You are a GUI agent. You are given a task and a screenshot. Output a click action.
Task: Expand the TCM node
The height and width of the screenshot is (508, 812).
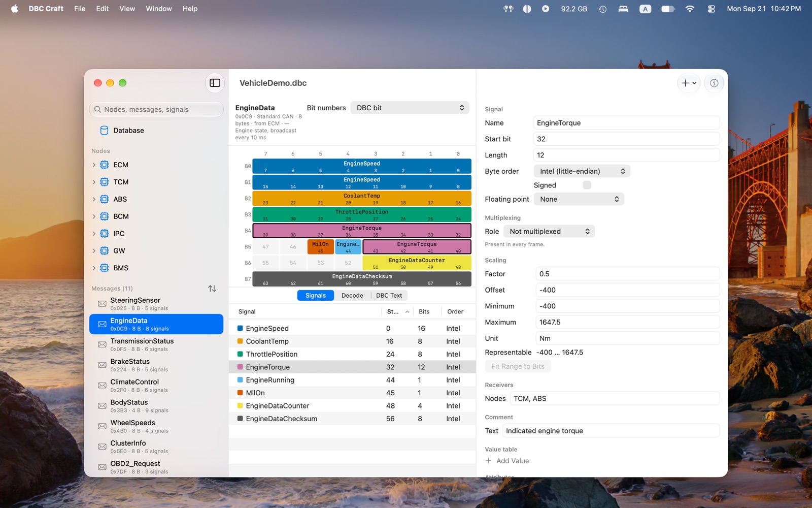pos(94,182)
